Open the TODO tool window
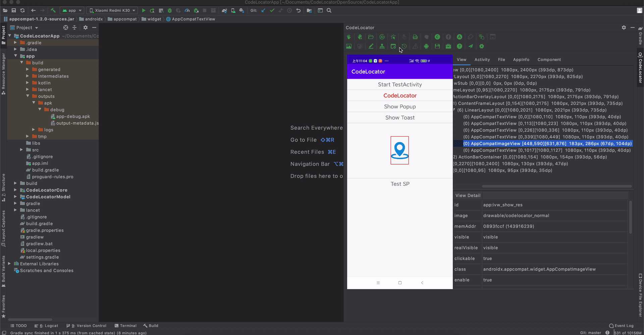Viewport: 644px width, 335px height. (x=18, y=326)
